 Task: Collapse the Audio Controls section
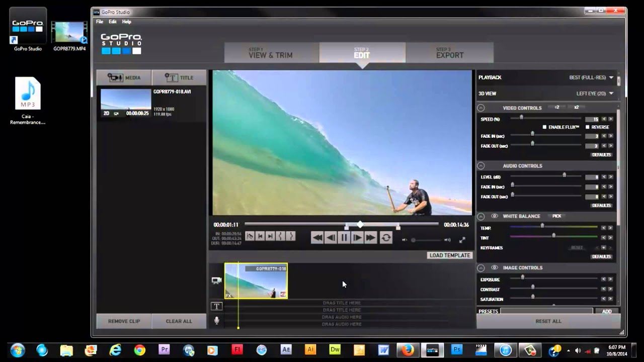coord(480,166)
